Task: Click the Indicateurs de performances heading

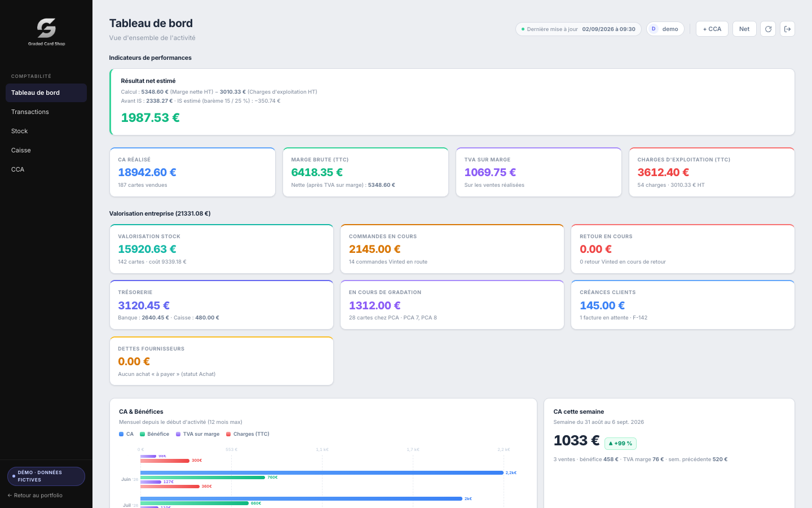Action: (150, 58)
